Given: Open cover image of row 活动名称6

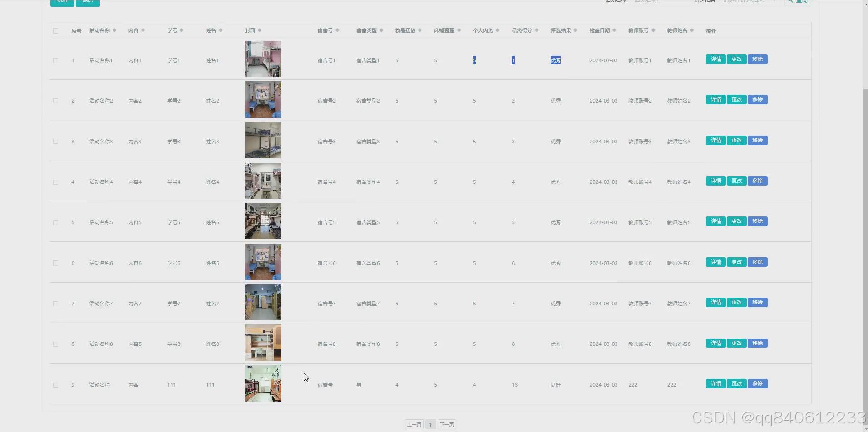Looking at the screenshot, I should pos(263,262).
